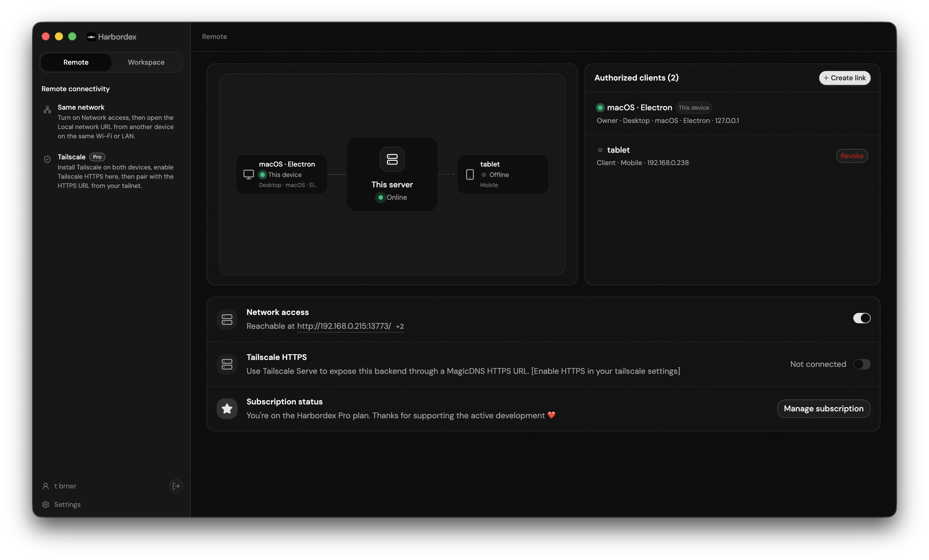Viewport: 929px width, 560px height.
Task: Toggle Network access off
Action: coord(861,318)
